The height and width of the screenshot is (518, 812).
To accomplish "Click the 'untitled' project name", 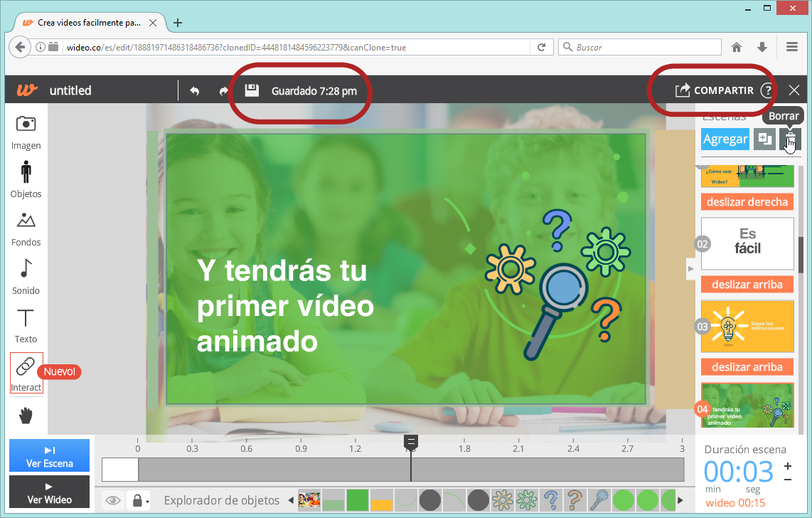I will point(70,90).
